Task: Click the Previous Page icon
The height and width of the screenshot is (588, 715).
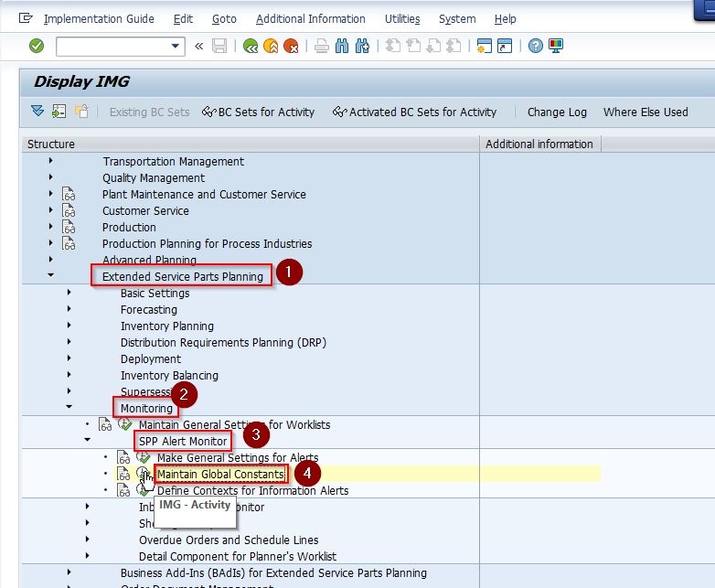Action: point(413,46)
